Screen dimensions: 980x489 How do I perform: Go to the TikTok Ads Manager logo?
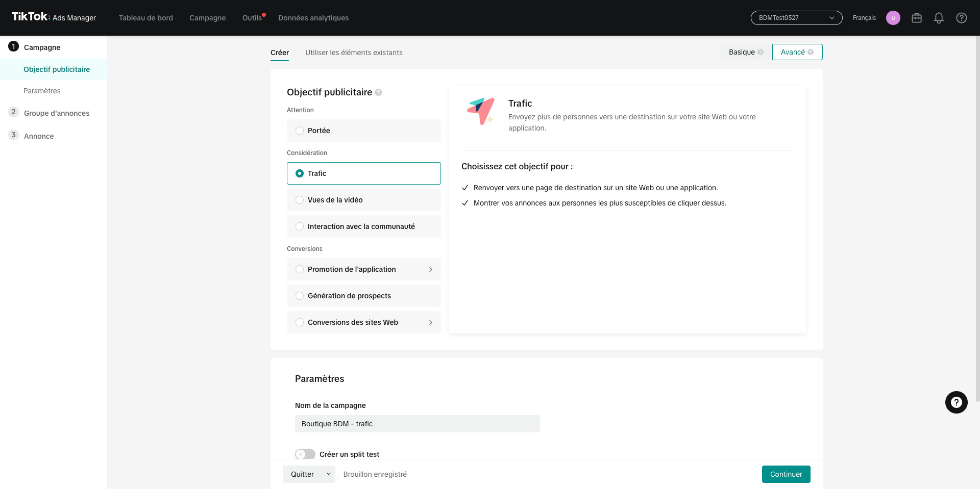54,17
